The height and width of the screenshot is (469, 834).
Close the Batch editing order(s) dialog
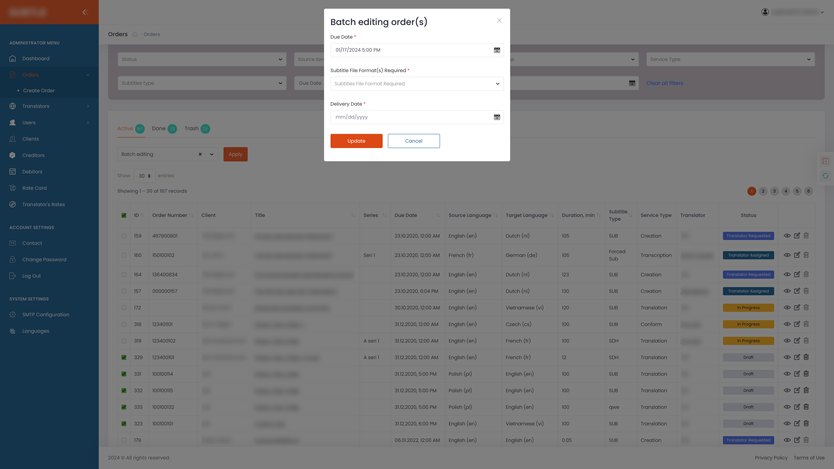click(499, 20)
